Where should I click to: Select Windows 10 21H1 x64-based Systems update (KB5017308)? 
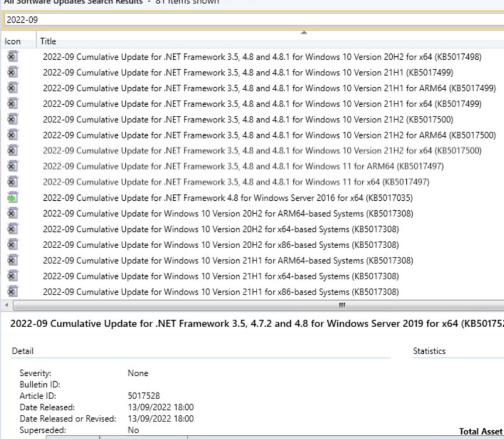[221, 276]
